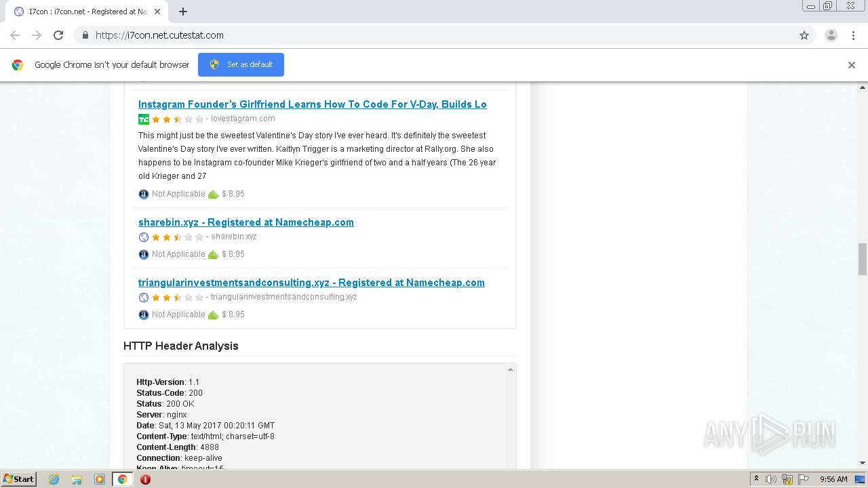Click the page scrollbar up arrow
Viewport: 868px width, 488px height.
pyautogui.click(x=863, y=87)
